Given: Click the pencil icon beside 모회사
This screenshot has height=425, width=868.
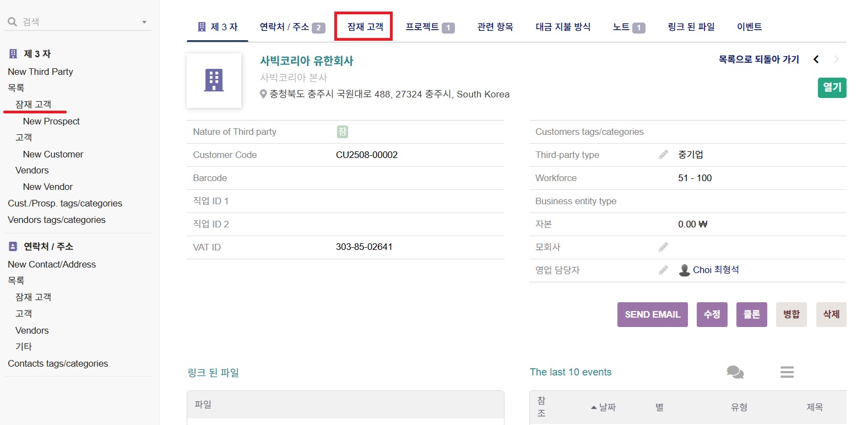Looking at the screenshot, I should click(x=663, y=247).
